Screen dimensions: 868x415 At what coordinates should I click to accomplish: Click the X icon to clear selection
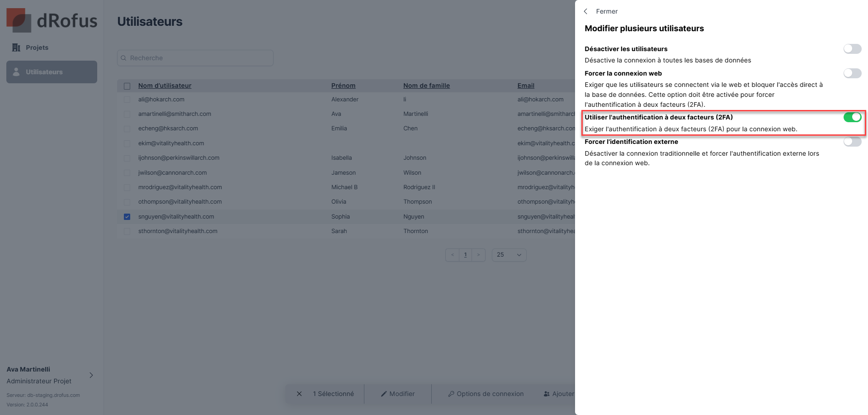[x=299, y=394]
